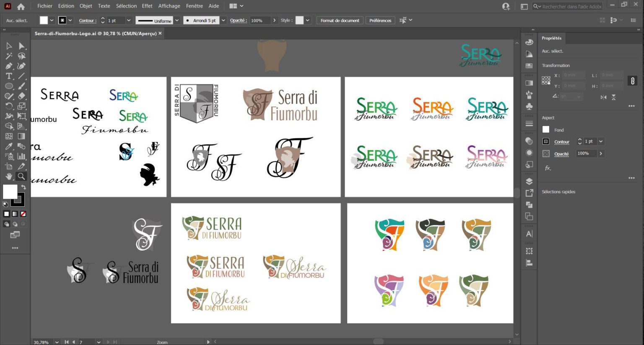Open the effects fx button in Aspect
644x345 pixels.
[x=548, y=168]
